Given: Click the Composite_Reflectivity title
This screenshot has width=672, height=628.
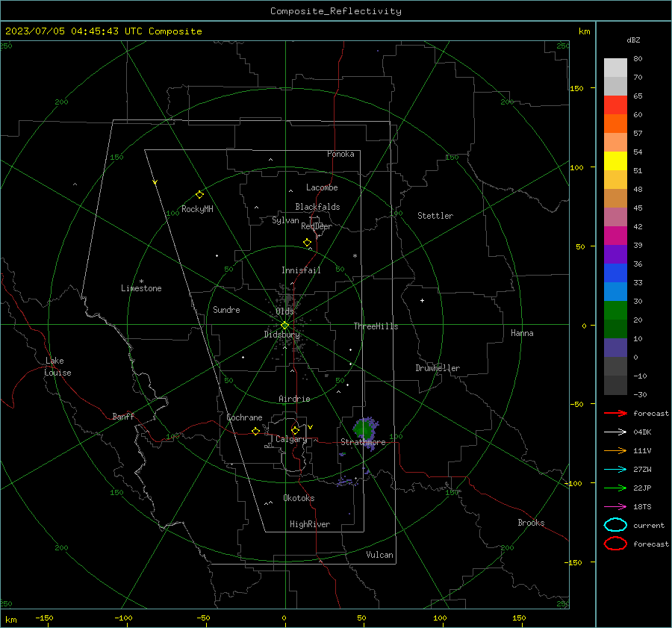Looking at the screenshot, I should (336, 11).
